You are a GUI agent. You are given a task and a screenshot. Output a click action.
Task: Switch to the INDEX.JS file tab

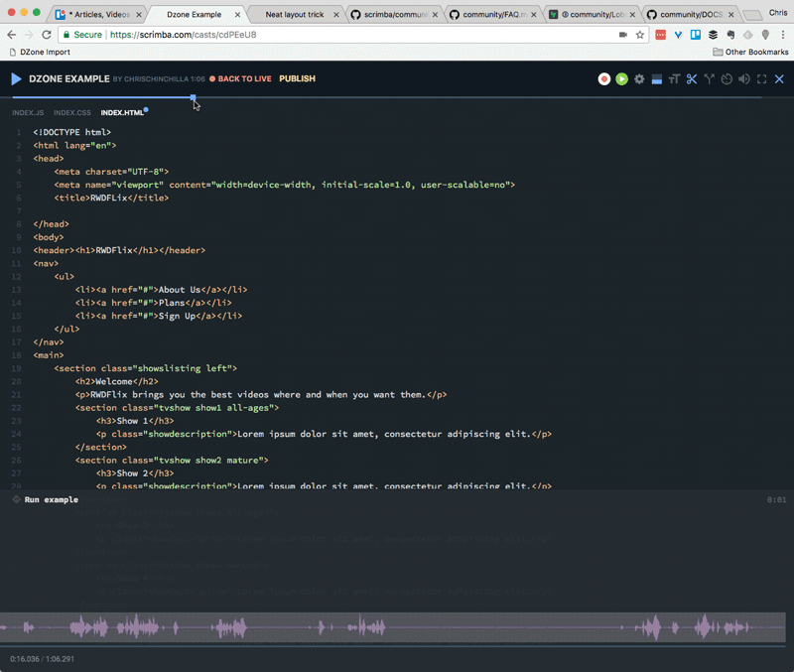28,113
